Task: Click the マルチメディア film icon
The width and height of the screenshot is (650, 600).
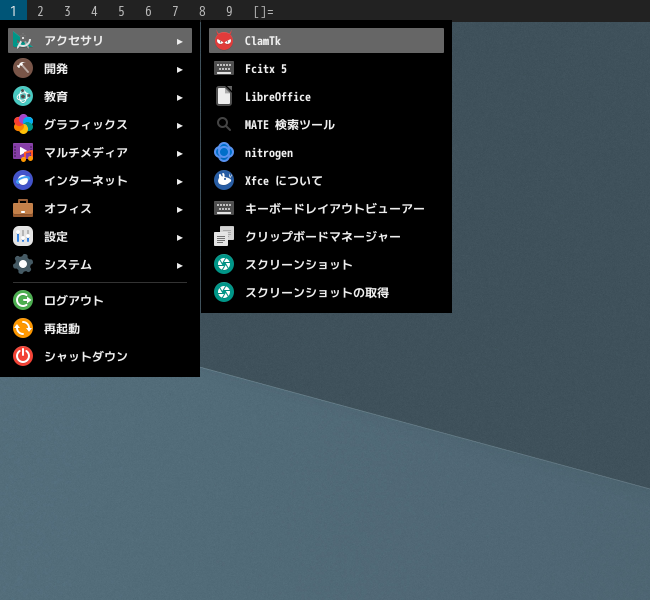Action: (x=23, y=152)
